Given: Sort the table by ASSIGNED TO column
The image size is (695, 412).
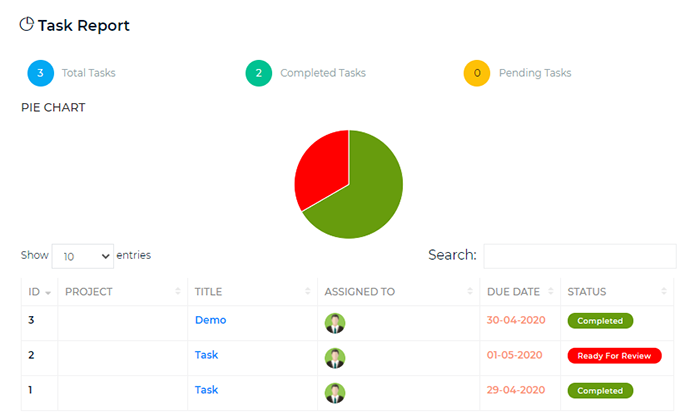Looking at the screenshot, I should pyautogui.click(x=398, y=292).
